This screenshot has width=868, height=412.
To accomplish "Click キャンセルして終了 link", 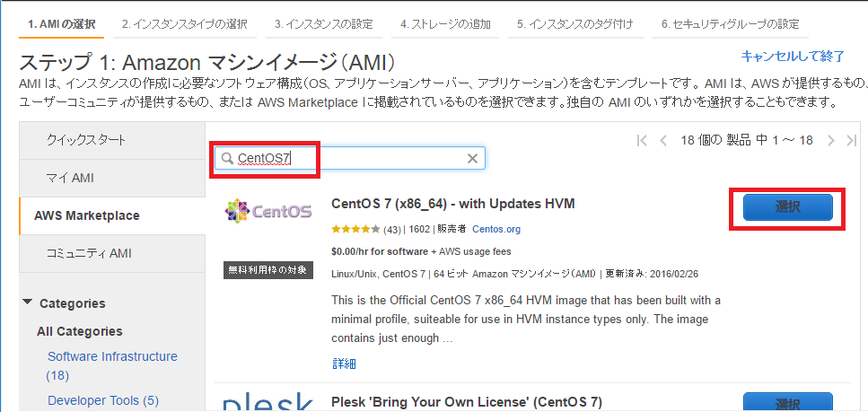I will pyautogui.click(x=793, y=56).
